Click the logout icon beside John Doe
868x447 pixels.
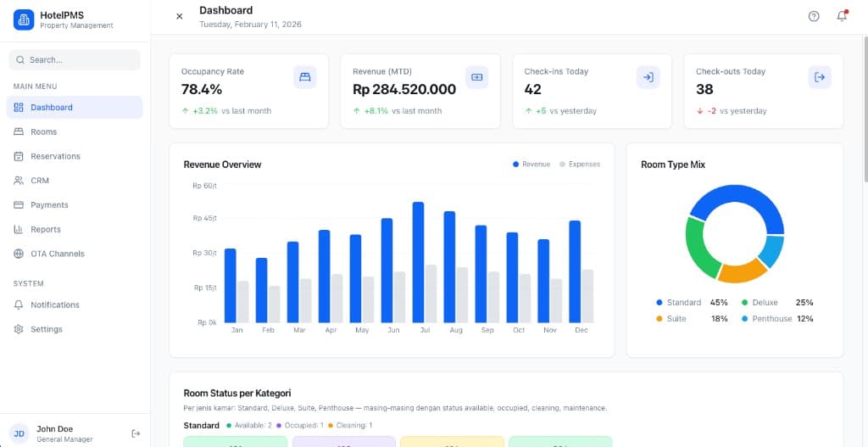click(x=136, y=433)
